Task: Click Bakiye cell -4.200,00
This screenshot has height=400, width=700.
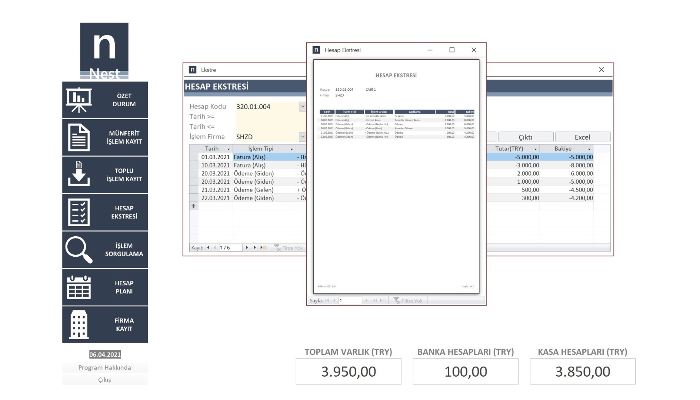Action: point(567,198)
